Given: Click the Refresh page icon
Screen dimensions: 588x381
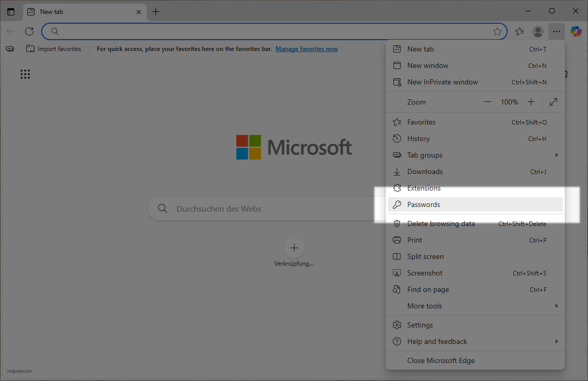Looking at the screenshot, I should 29,31.
